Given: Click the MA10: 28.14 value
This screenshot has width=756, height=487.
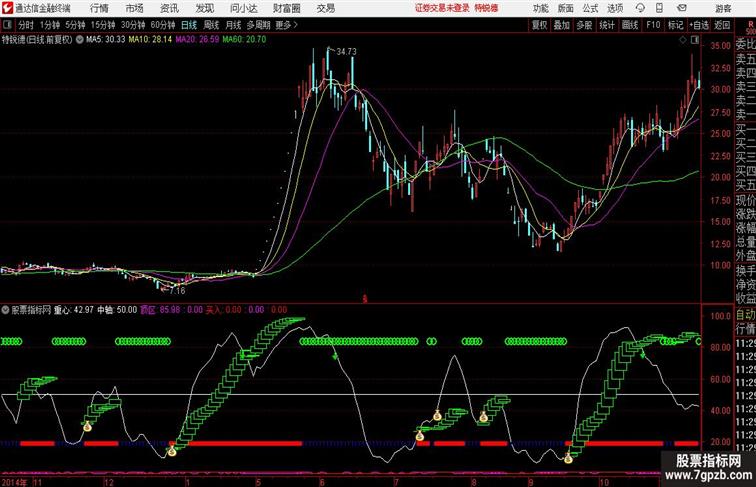Looking at the screenshot, I should tap(150, 40).
